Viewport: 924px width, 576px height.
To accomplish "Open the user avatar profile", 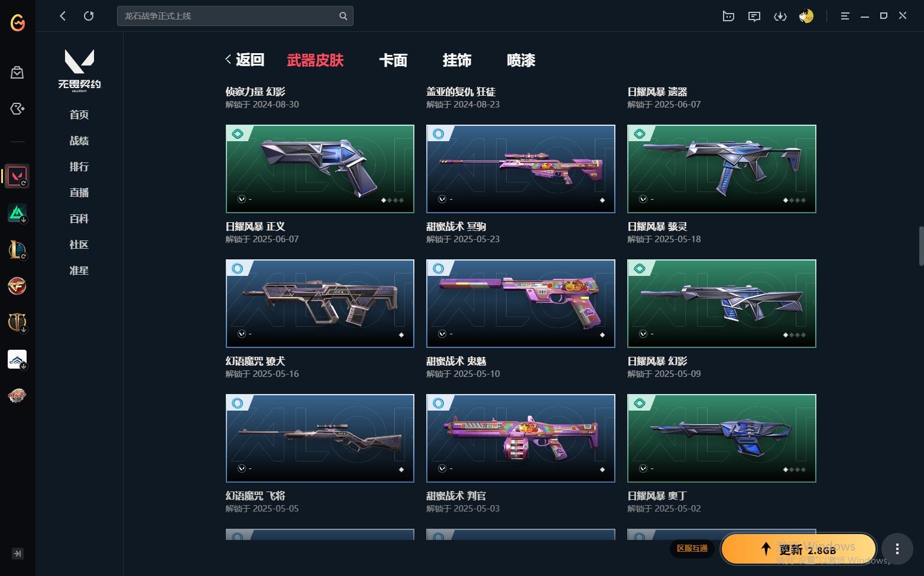I will (806, 16).
